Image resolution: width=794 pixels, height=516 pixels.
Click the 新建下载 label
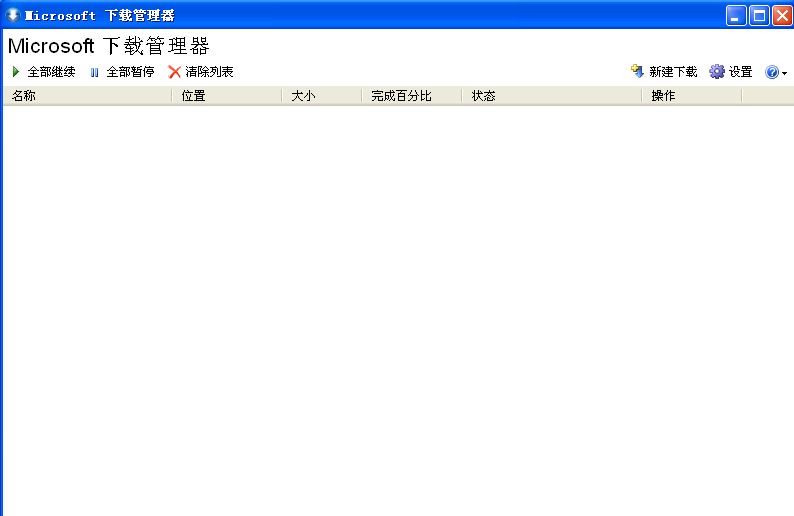pos(673,72)
